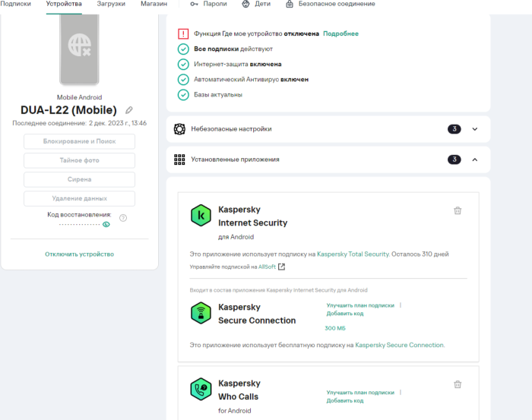Click the help question mark near recovery code
The width and height of the screenshot is (532, 420).
pos(123,218)
